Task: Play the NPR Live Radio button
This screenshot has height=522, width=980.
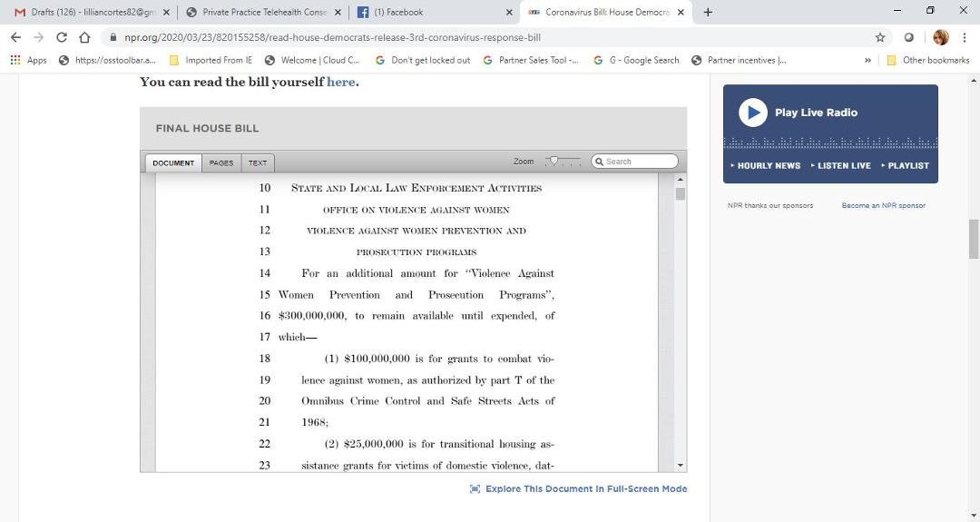Action: click(752, 113)
